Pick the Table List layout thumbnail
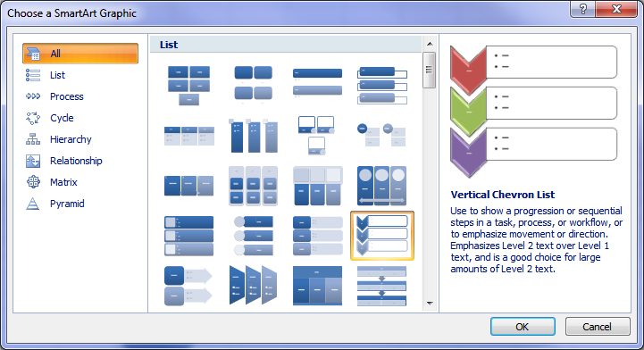644x350 pixels. click(317, 286)
